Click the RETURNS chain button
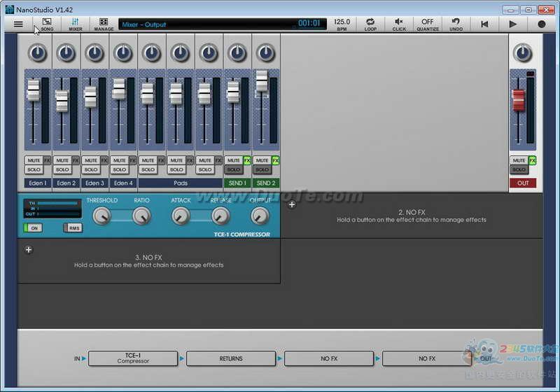 tap(231, 358)
